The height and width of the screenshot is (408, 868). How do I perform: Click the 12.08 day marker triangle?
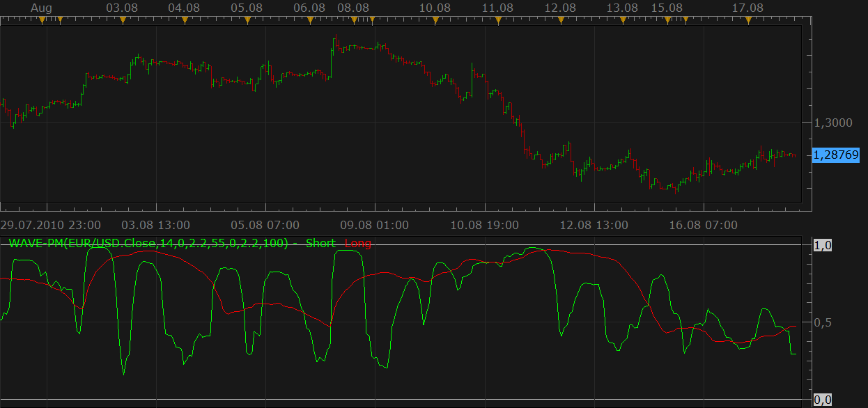560,20
